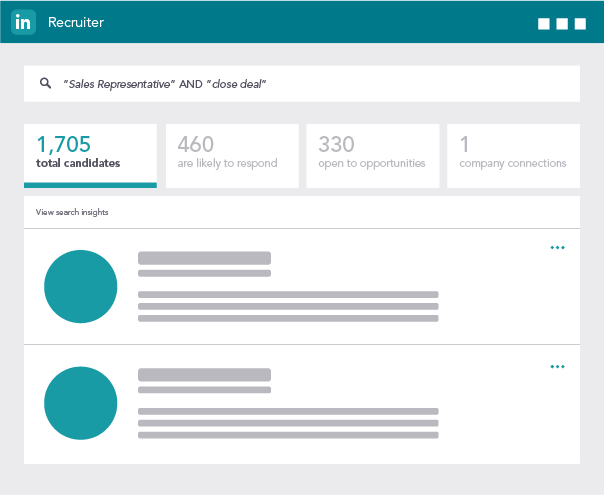604x495 pixels.
Task: Open View search insights link
Action: point(72,212)
